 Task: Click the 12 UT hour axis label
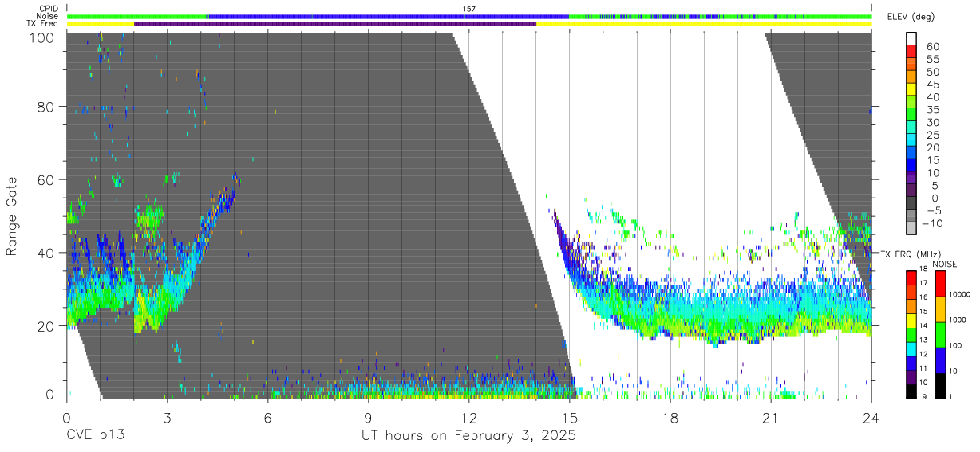468,418
